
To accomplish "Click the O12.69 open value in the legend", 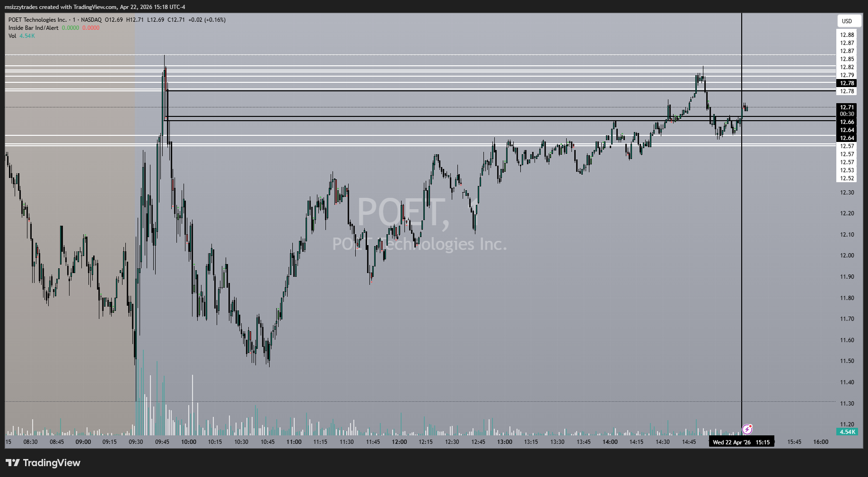I will pos(114,20).
